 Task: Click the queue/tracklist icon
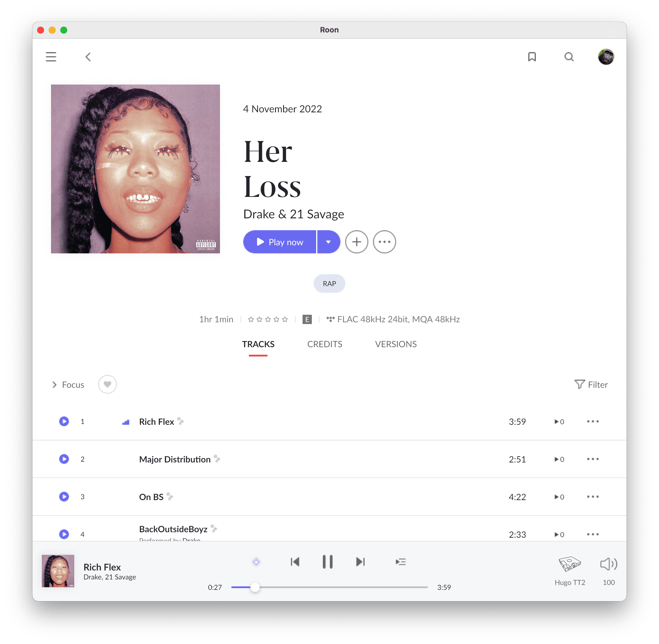(401, 561)
